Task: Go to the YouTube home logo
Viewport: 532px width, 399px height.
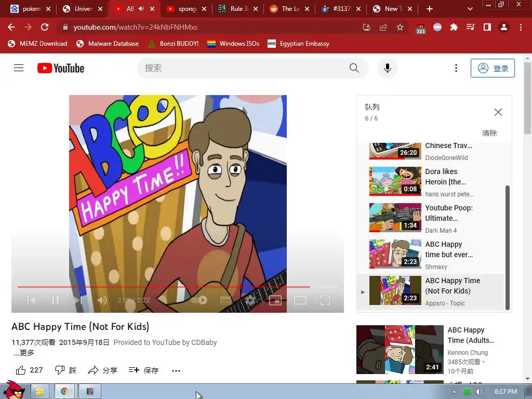Action: [x=61, y=68]
